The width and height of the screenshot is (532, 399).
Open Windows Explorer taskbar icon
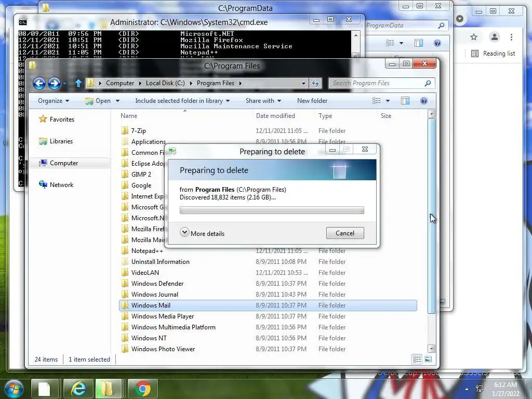point(107,389)
